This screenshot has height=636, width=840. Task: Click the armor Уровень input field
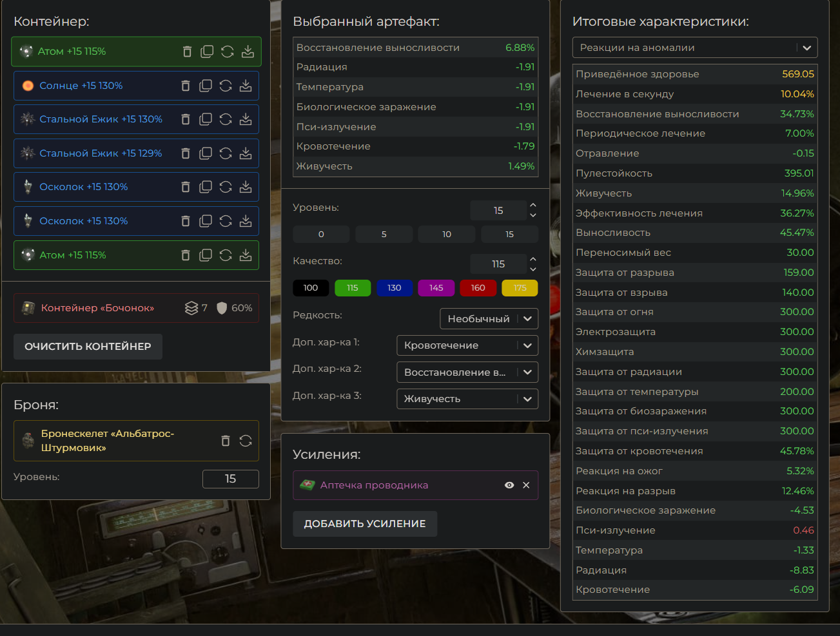pos(230,479)
